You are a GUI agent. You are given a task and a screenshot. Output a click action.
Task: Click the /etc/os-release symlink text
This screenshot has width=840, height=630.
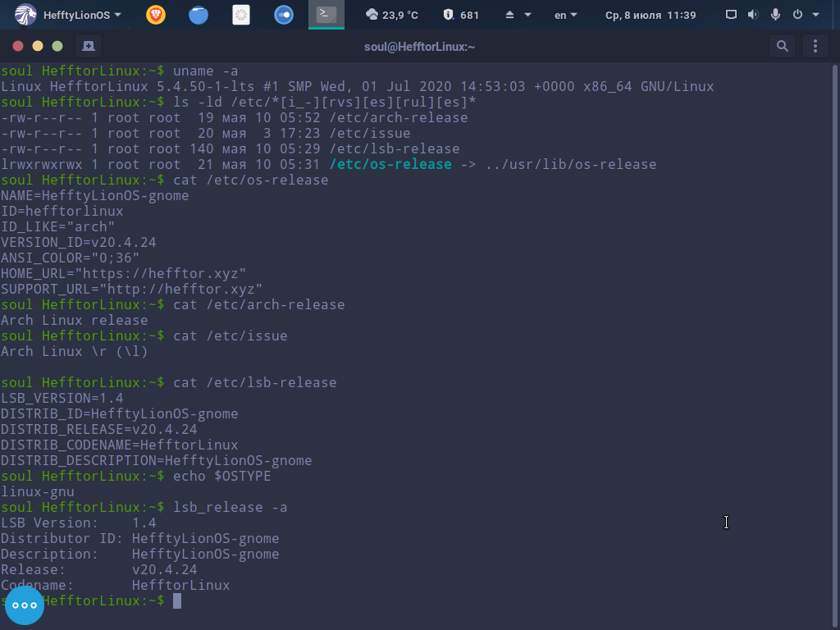click(390, 164)
